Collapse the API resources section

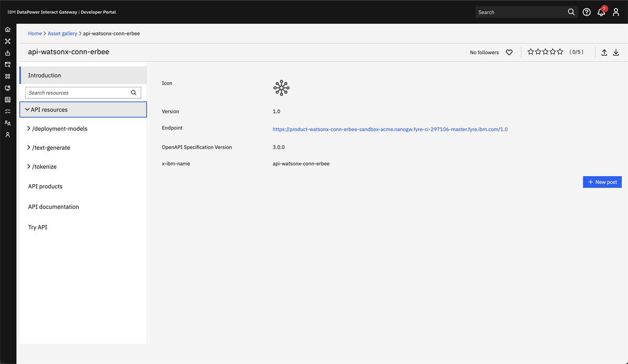point(83,110)
